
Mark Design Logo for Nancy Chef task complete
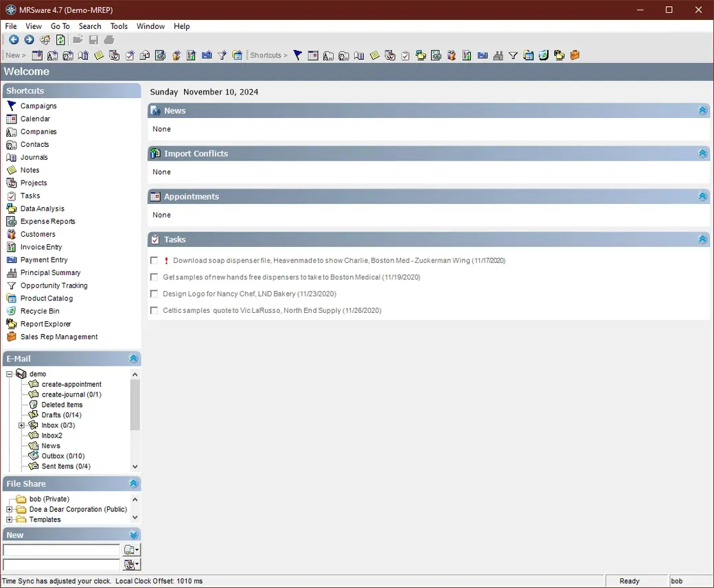pos(154,294)
